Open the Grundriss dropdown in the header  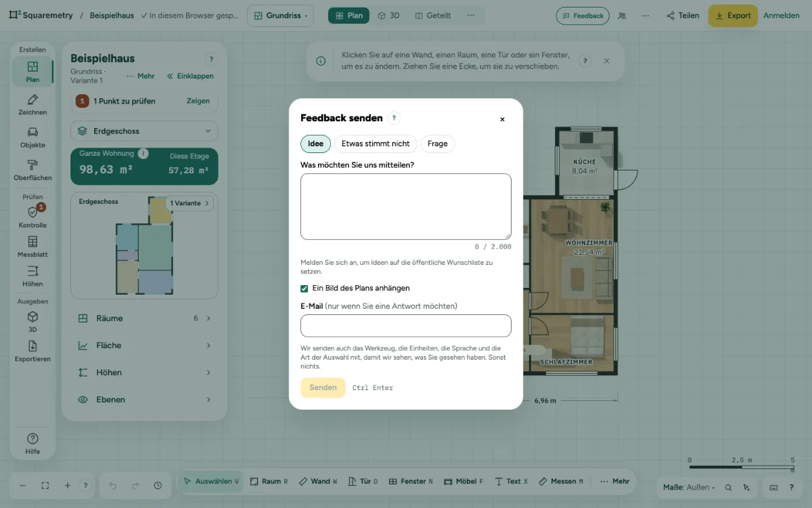click(281, 16)
